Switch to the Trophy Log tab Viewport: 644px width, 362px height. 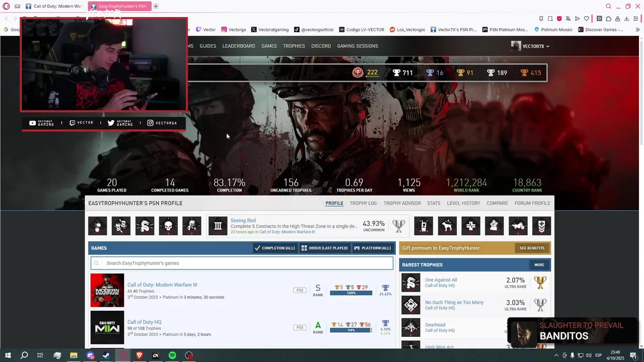[x=363, y=203]
